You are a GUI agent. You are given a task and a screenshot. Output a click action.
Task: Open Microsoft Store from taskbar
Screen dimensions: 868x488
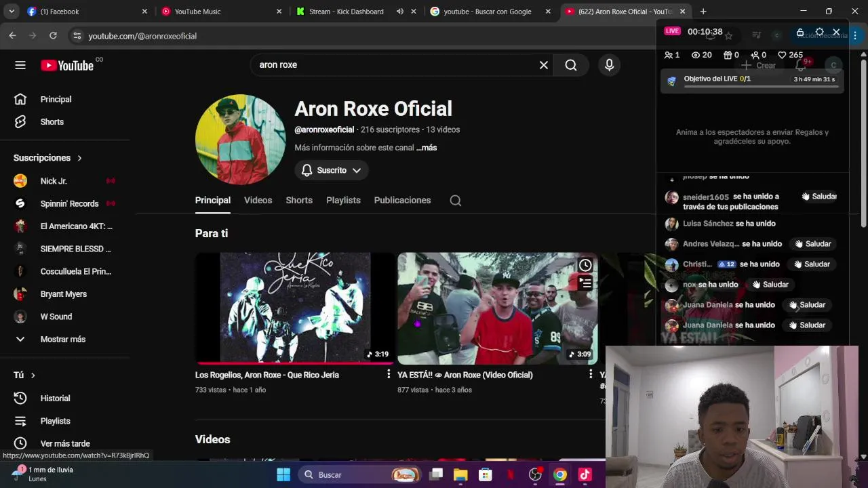486,474
